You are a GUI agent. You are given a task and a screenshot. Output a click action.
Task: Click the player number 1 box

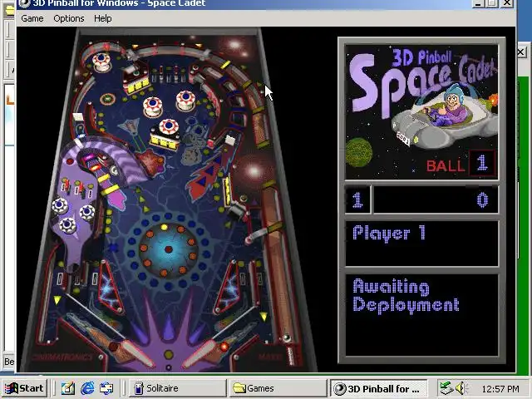point(357,199)
